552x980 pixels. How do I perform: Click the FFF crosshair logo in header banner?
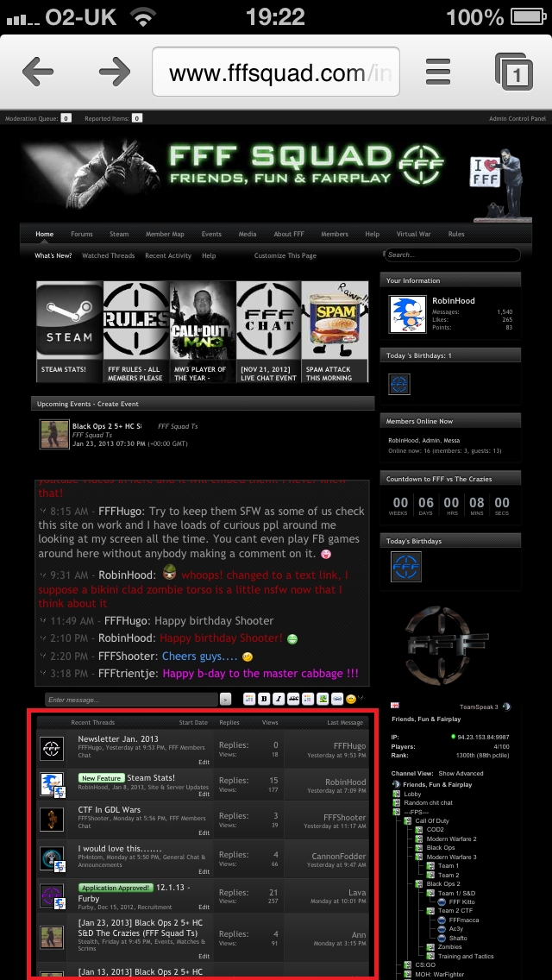423,163
